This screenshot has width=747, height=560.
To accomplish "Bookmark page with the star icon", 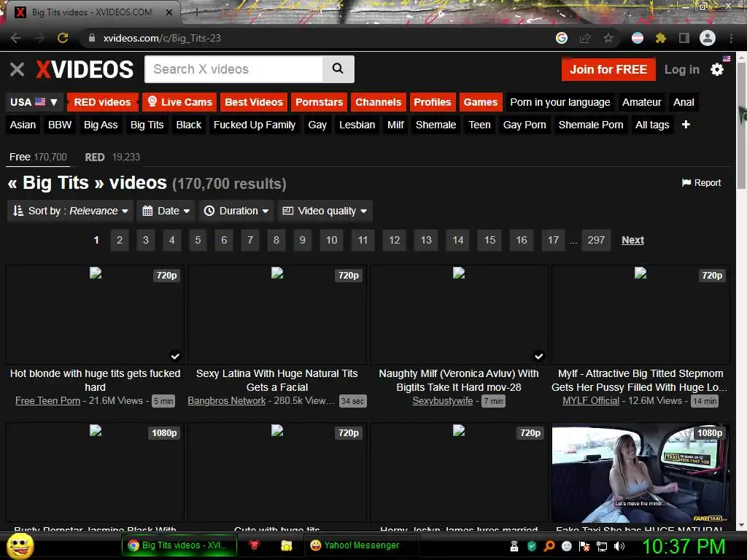I will tap(608, 38).
